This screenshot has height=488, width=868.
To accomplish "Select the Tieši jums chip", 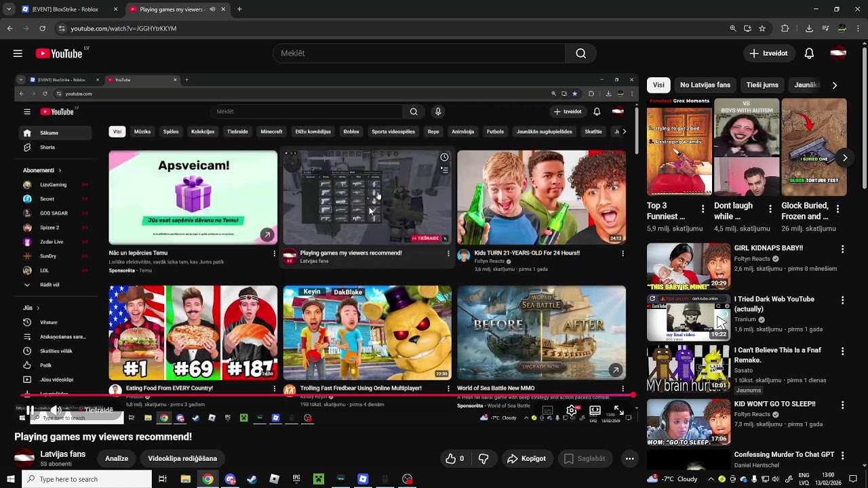I will (x=762, y=85).
